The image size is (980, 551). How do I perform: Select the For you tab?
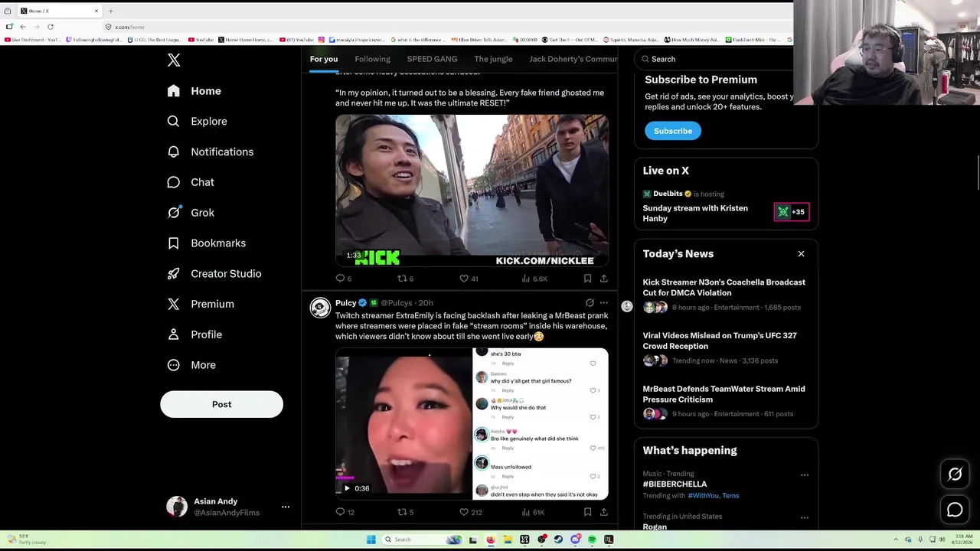coord(323,59)
